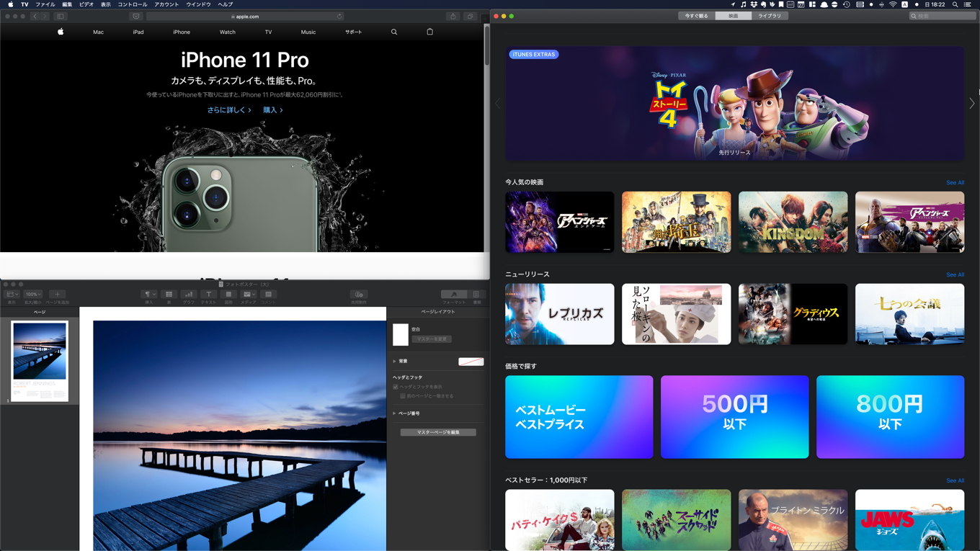Viewport: 980px width, 551px height.
Task: Open the 挿入 insert dropdown in Pages
Action: 148,294
